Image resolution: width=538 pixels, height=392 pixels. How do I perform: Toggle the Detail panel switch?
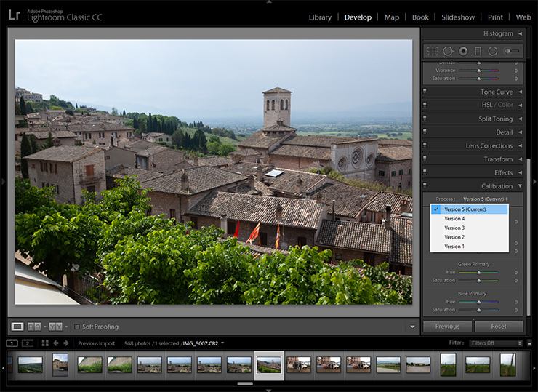(x=425, y=132)
